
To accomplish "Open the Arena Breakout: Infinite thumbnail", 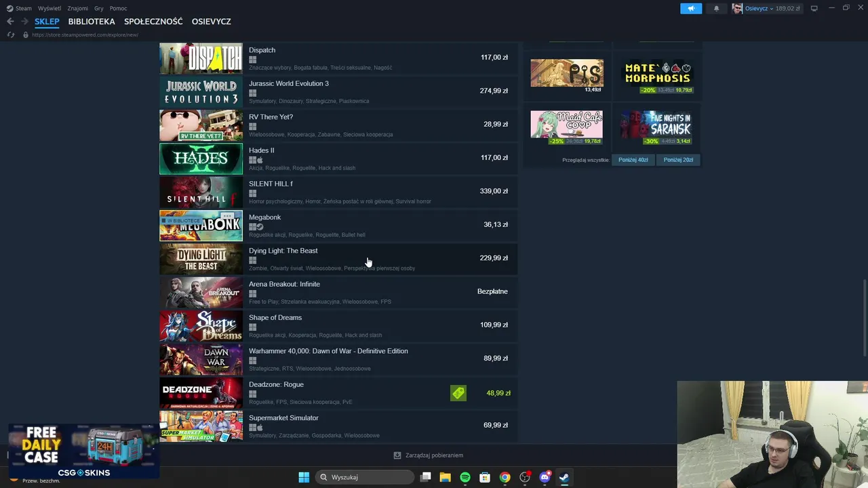I will pos(201,292).
